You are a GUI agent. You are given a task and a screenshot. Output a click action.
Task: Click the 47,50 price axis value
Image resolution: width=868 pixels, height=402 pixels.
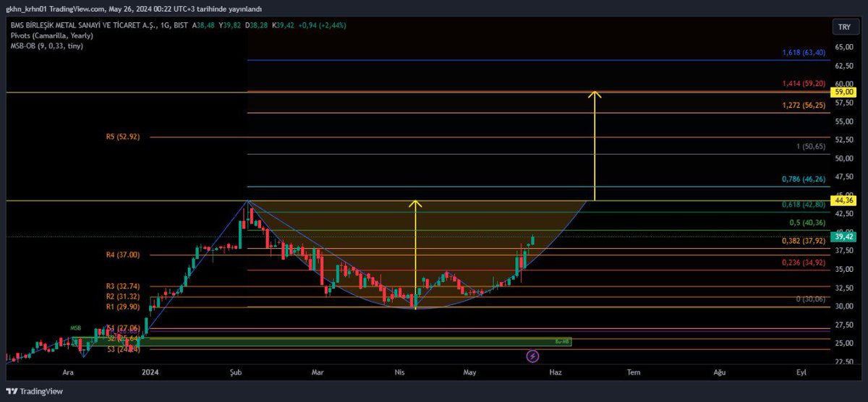click(x=844, y=177)
